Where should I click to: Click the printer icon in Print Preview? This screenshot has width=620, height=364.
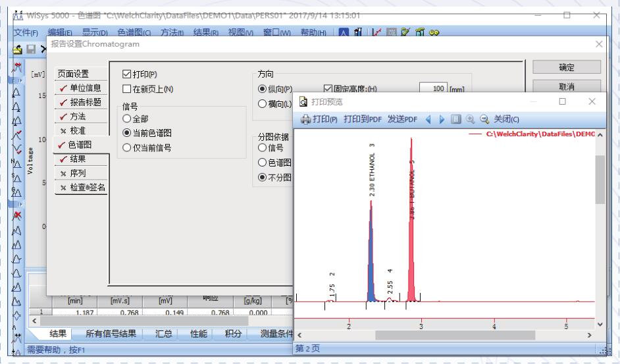pos(305,119)
